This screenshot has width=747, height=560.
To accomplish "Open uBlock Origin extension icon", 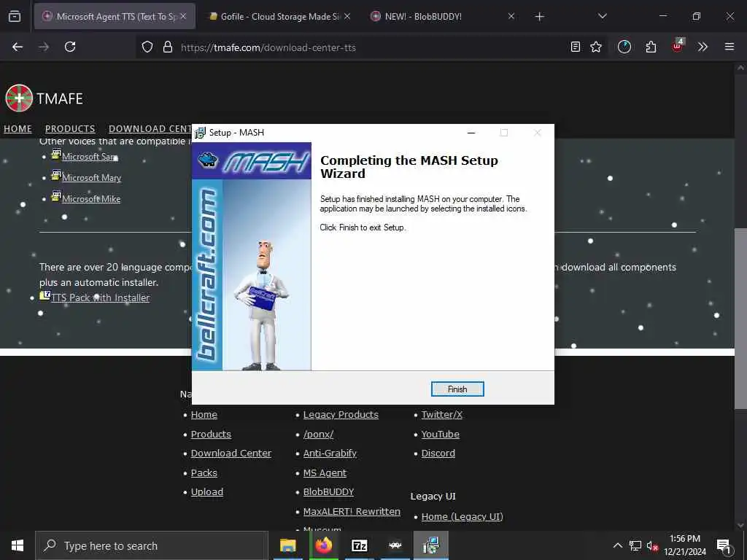I will [x=678, y=46].
